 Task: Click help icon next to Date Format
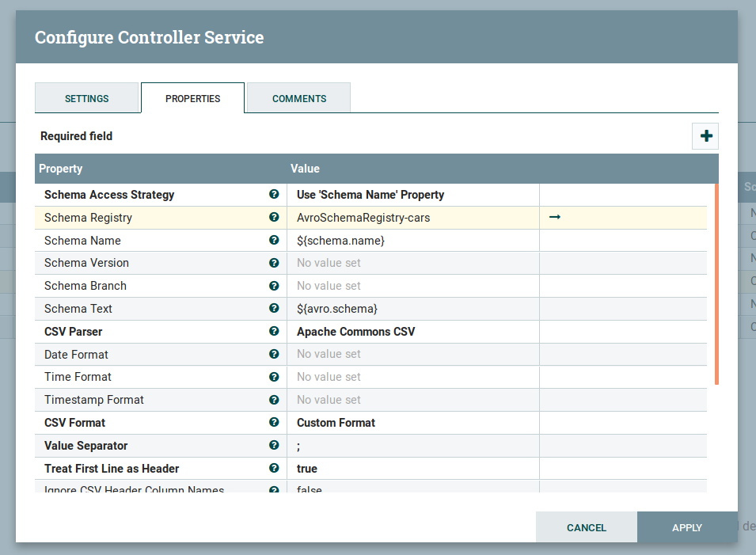[274, 354]
